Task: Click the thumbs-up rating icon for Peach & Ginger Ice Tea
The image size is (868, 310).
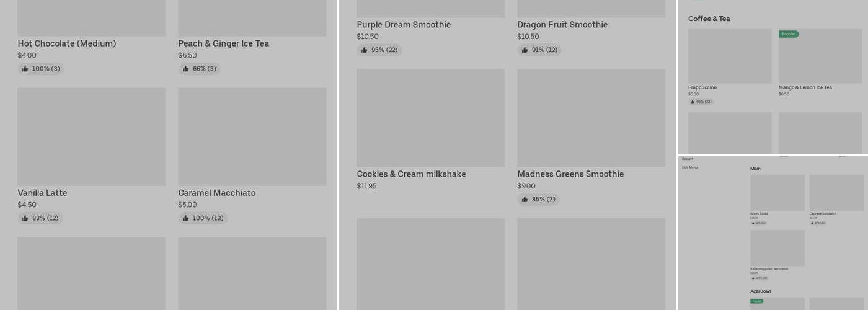Action: (186, 69)
